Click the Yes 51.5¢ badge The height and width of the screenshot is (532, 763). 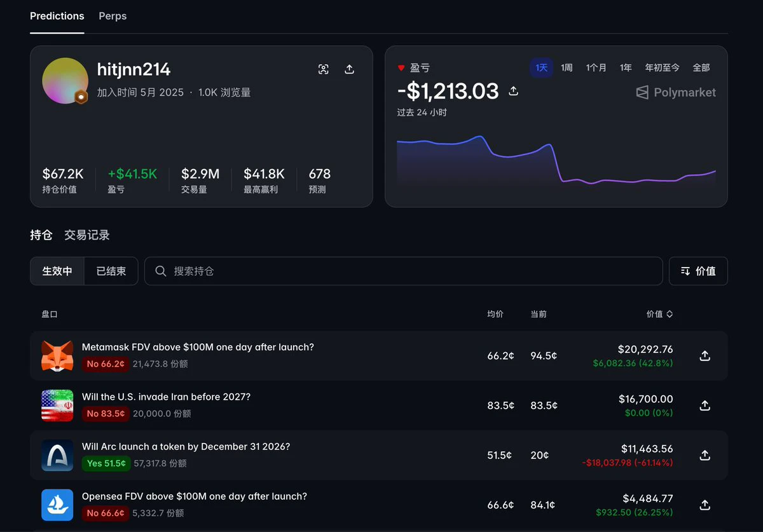pos(106,463)
